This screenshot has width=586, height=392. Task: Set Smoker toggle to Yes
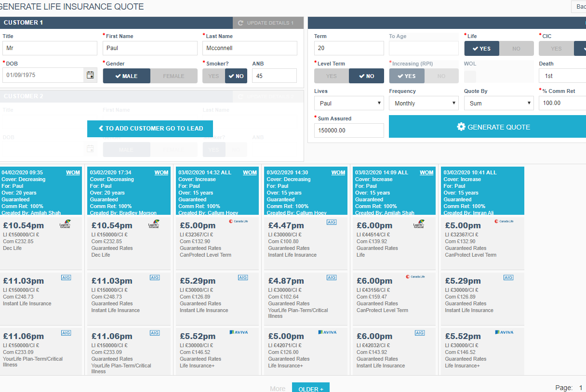(x=213, y=76)
